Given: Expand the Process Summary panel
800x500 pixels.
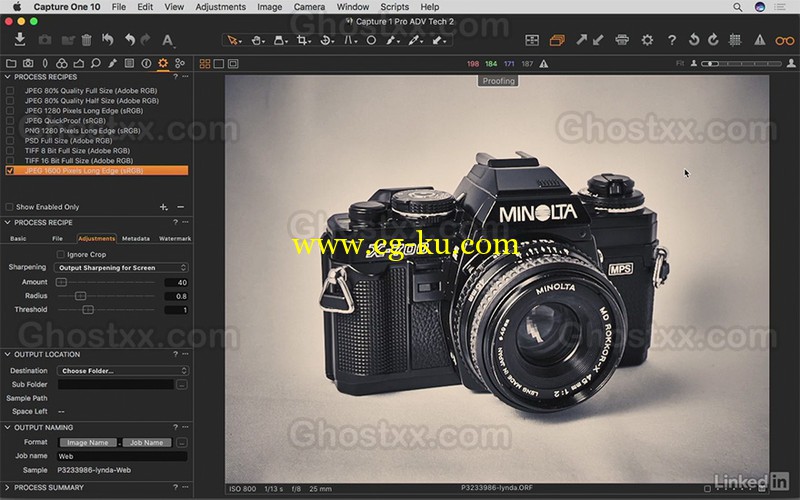Looking at the screenshot, I should pos(7,487).
